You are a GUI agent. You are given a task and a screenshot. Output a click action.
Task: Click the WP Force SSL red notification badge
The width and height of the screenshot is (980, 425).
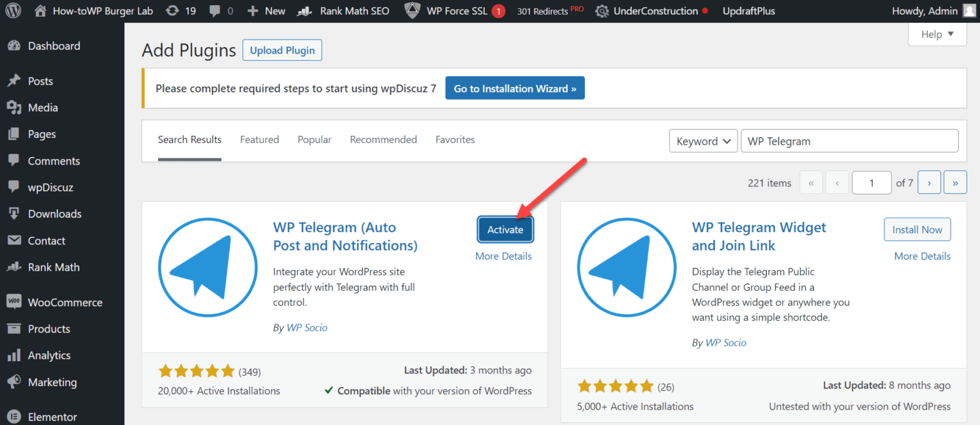click(498, 11)
